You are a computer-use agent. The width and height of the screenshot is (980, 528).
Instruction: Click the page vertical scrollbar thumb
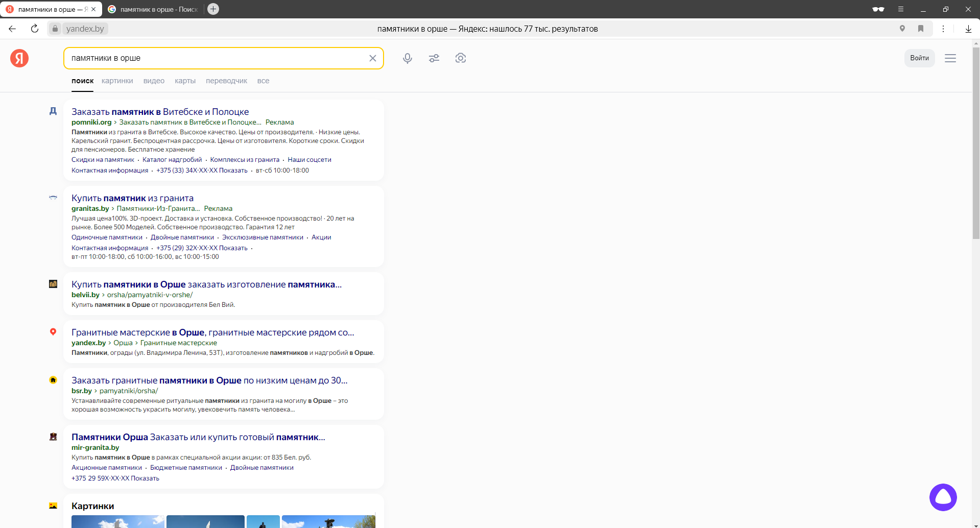(x=976, y=143)
